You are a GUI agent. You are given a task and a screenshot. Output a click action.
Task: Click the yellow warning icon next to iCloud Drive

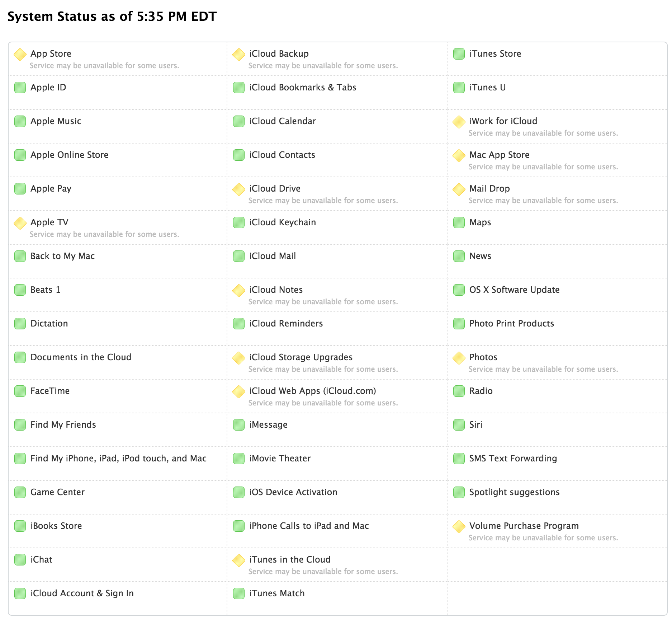click(x=239, y=189)
